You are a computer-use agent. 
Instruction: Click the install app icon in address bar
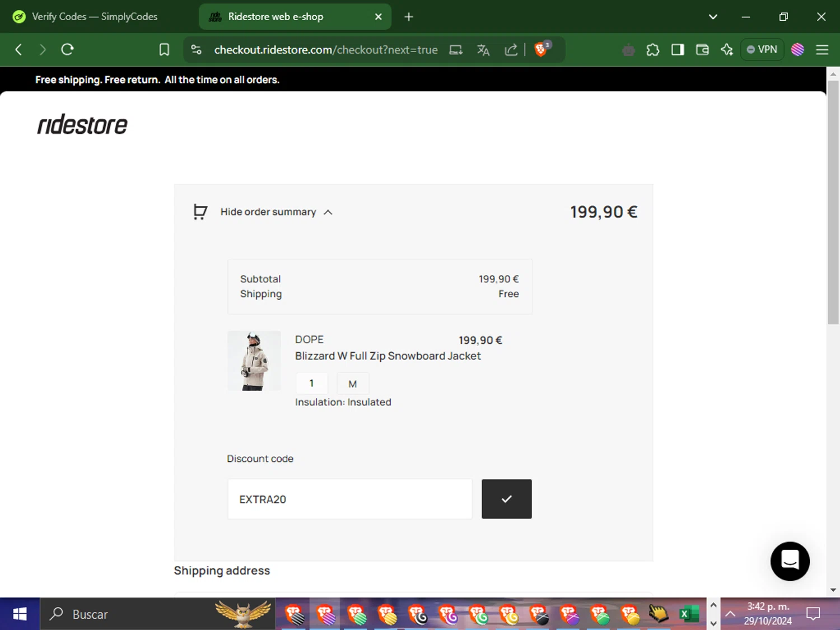(456, 50)
